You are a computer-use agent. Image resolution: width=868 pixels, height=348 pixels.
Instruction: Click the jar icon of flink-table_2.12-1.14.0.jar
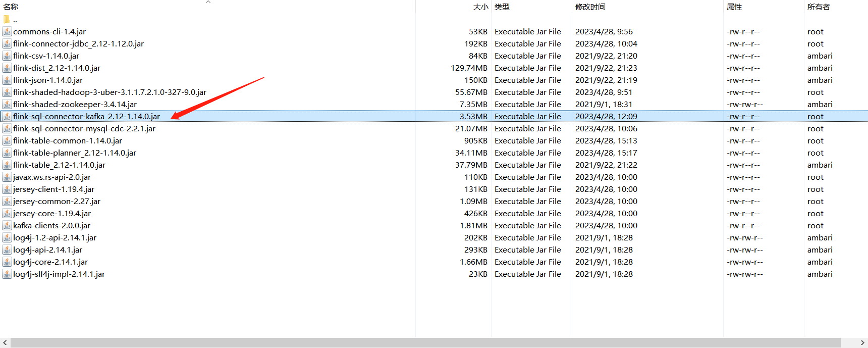(7, 165)
